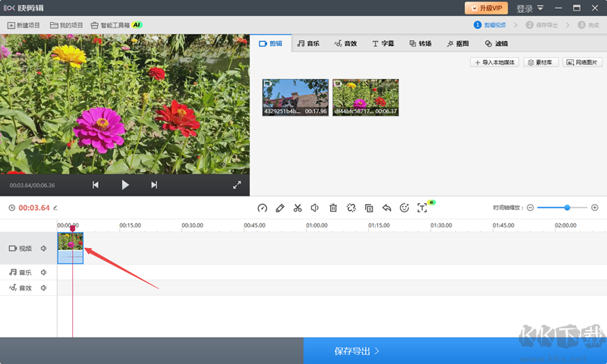Viewport: 607px width, 364px height.
Task: Mute the 音效 track
Action: point(44,288)
